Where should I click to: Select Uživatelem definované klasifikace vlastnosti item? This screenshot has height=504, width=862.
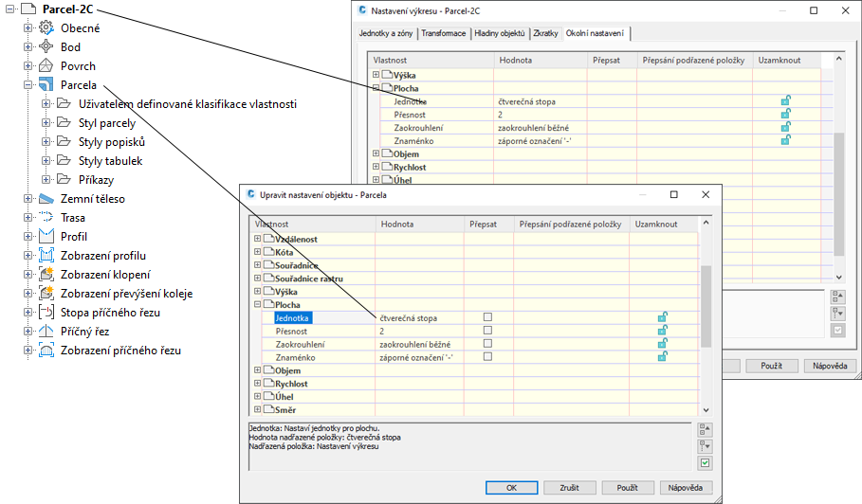click(188, 104)
